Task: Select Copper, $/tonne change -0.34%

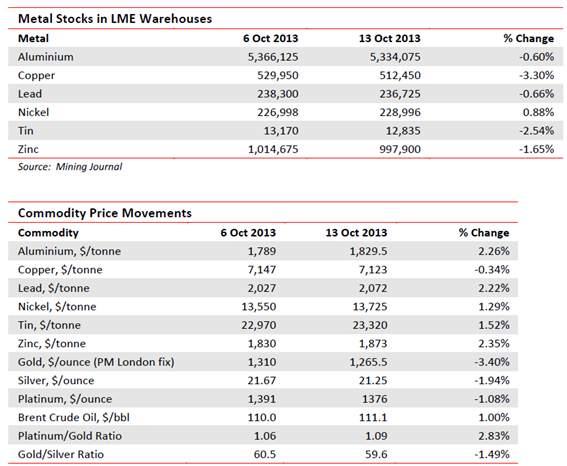Action: pos(492,269)
